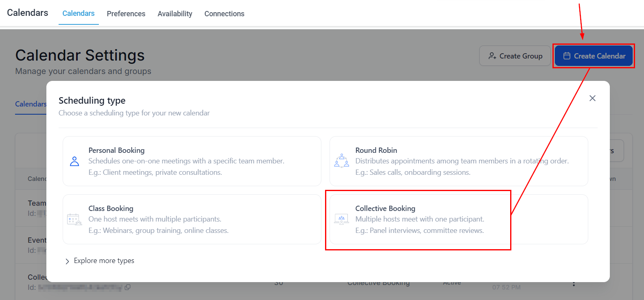Image resolution: width=644 pixels, height=300 pixels.
Task: Click the Round Robin rotation icon
Action: click(x=341, y=161)
